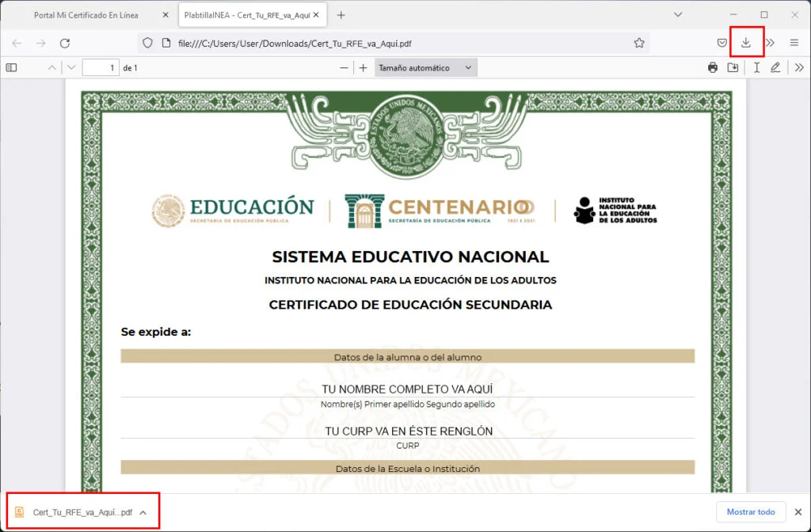Zoom in on the PDF document
Image resolution: width=811 pixels, height=532 pixels.
point(363,67)
